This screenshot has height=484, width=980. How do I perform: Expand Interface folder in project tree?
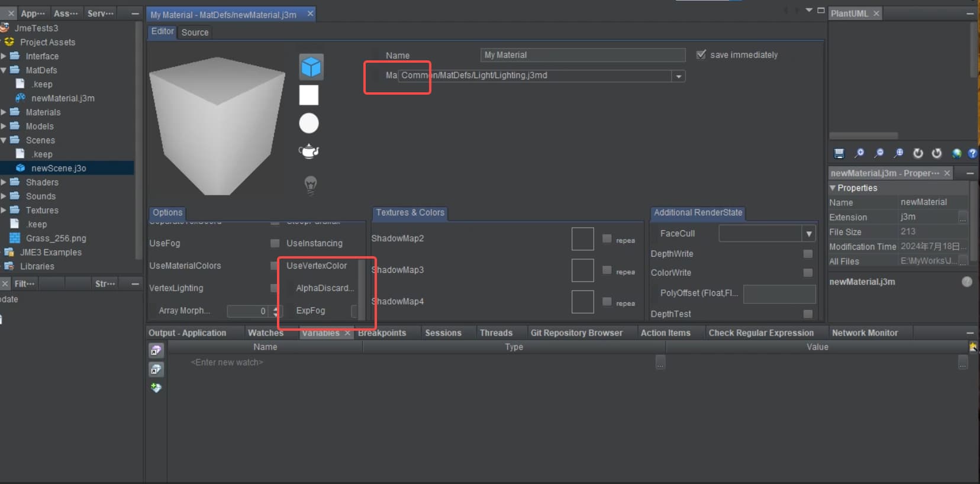click(x=4, y=56)
